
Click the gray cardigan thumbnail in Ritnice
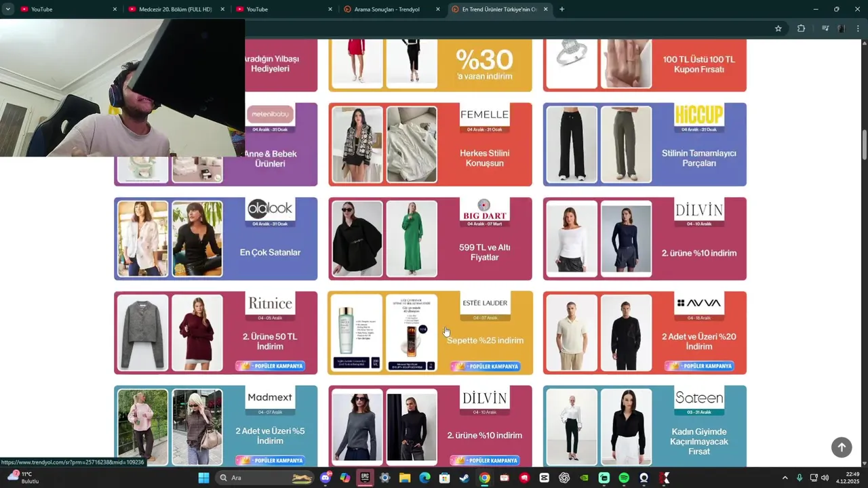(143, 333)
